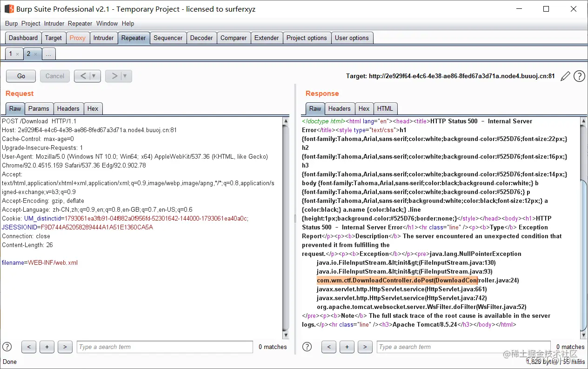Click the Request search term field
The image size is (588, 369).
(166, 347)
